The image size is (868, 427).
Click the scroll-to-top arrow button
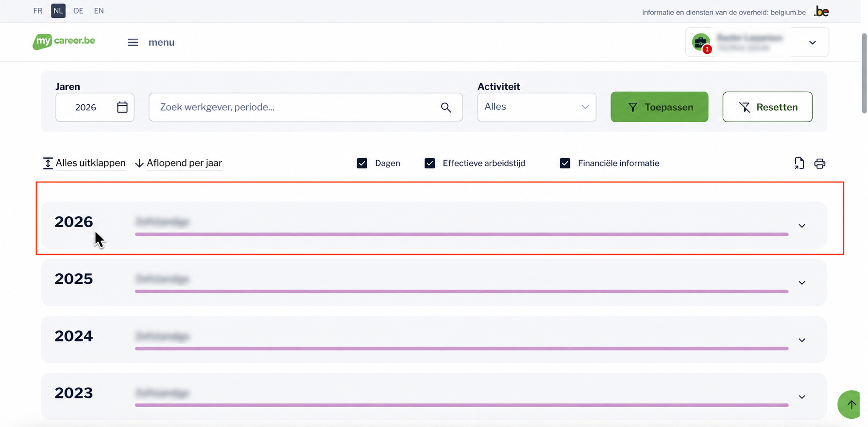(850, 404)
